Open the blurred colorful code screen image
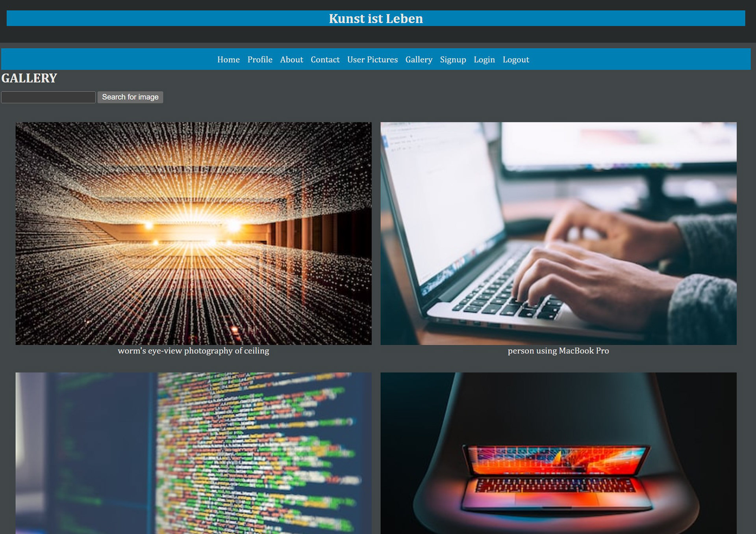This screenshot has height=534, width=756. click(193, 453)
